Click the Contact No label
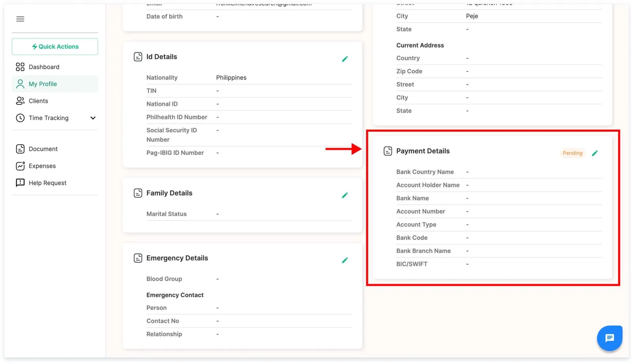The image size is (633, 364). [163, 321]
